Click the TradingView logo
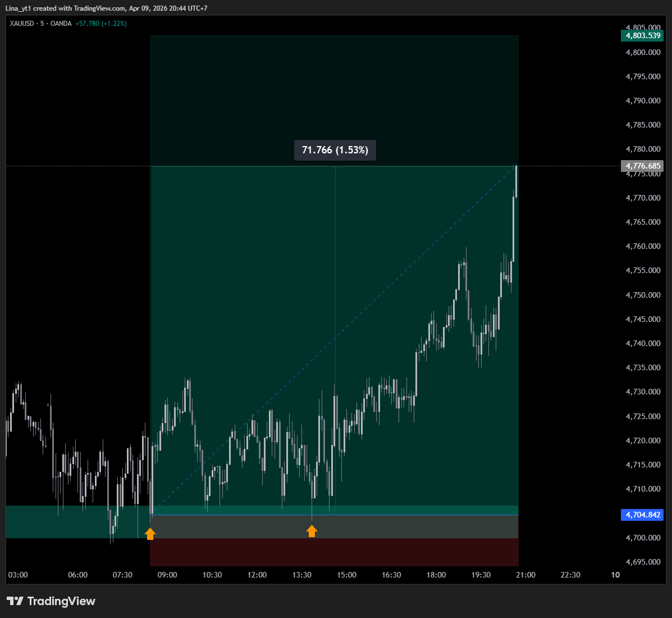The height and width of the screenshot is (618, 672). pyautogui.click(x=51, y=601)
